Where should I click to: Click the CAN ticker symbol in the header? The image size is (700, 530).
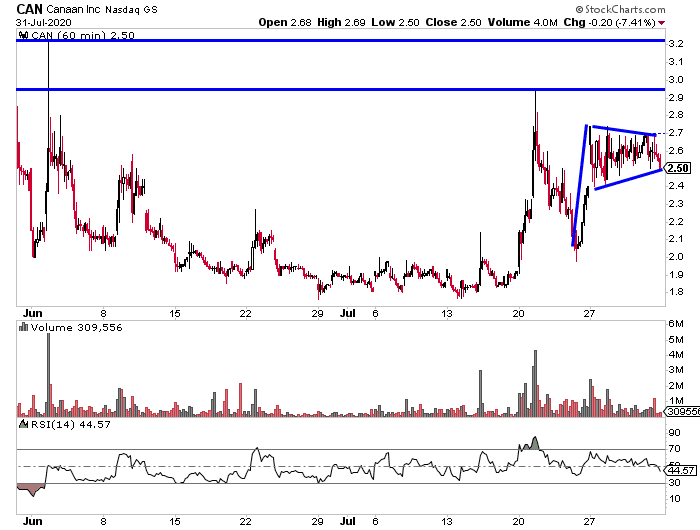29,9
